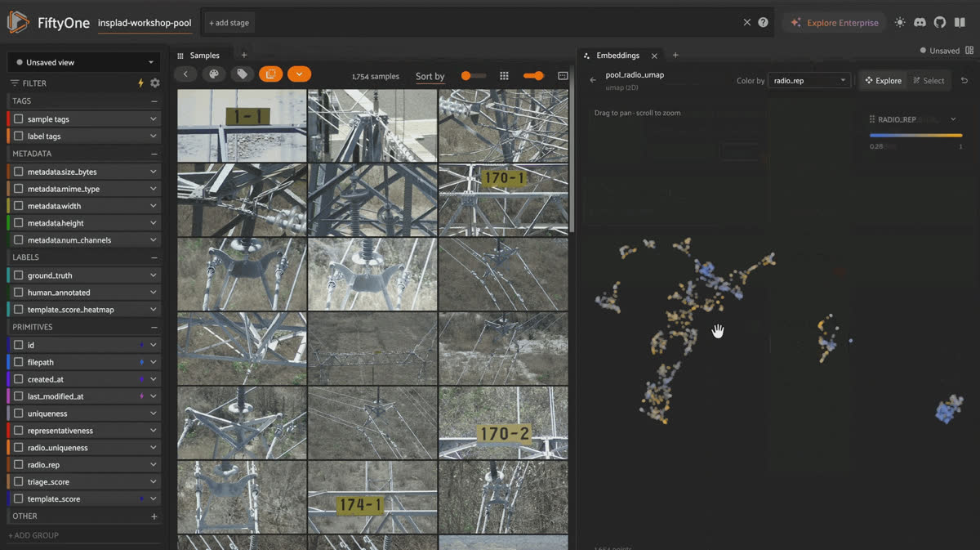Screen dimensions: 980x550
Task: Open the color scheme palette icon
Action: pos(214,74)
